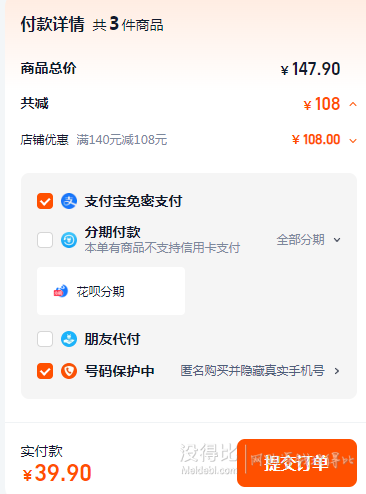Screen dimensions: 366x494
Task: Click the 号码保护中 label
Action: point(119,371)
